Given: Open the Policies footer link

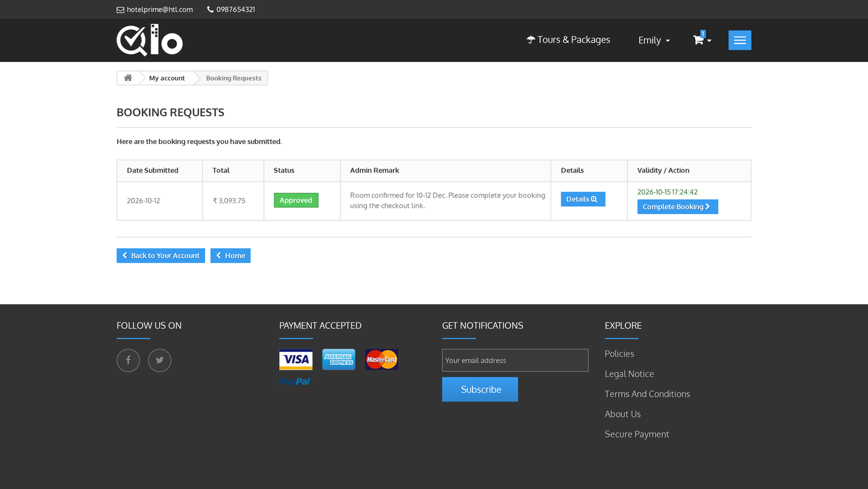Looking at the screenshot, I should coord(619,354).
